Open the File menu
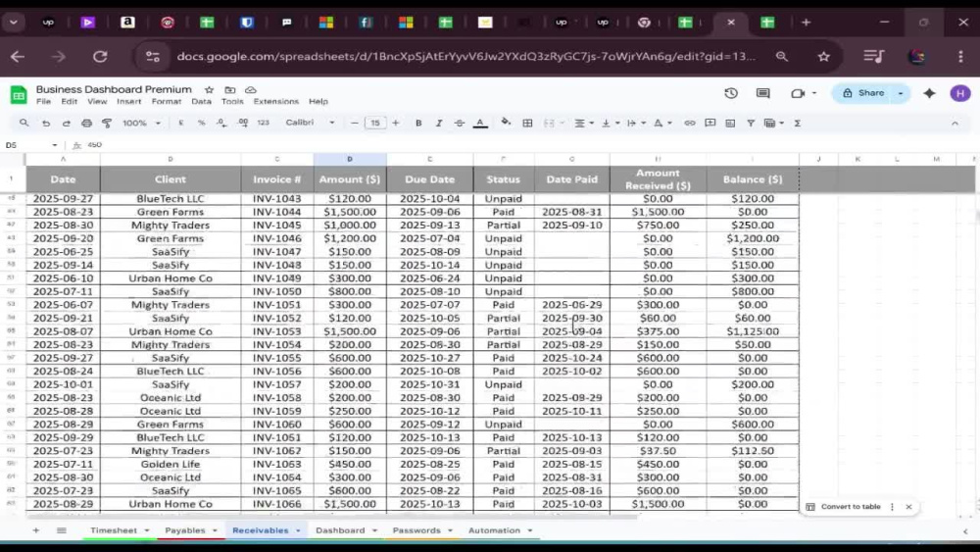The image size is (980, 552). (x=43, y=101)
